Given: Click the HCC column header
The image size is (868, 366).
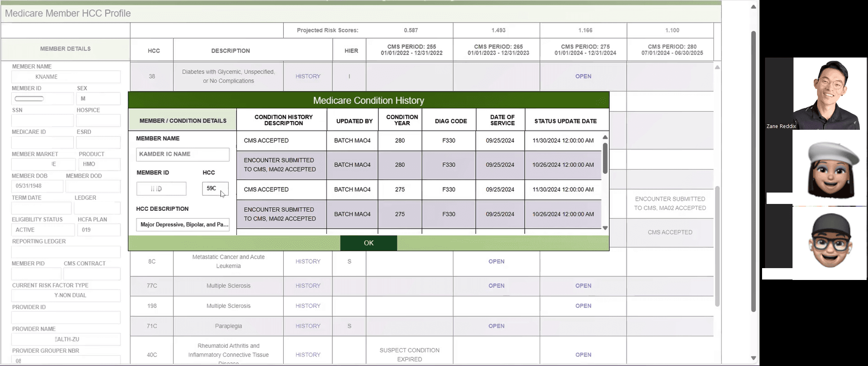Looking at the screenshot, I should [x=154, y=51].
